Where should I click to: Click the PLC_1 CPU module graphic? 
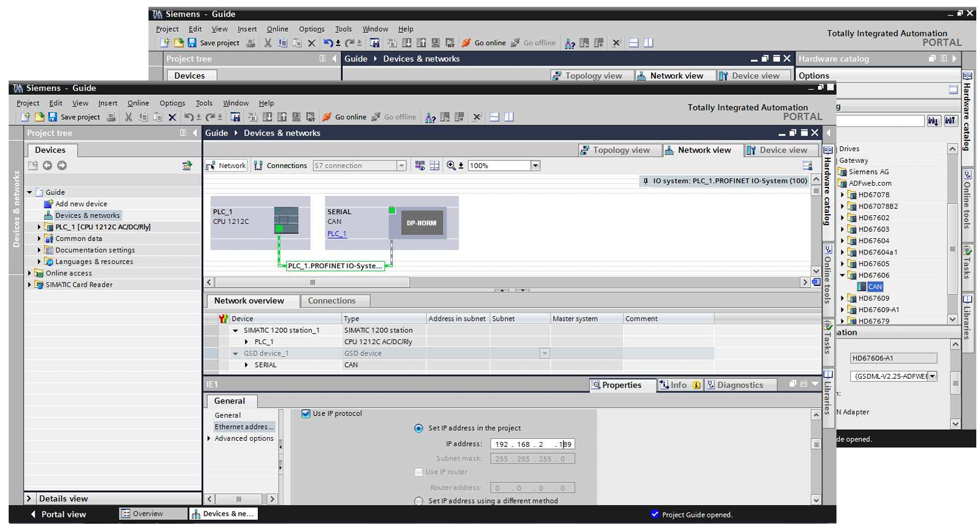pyautogui.click(x=286, y=220)
